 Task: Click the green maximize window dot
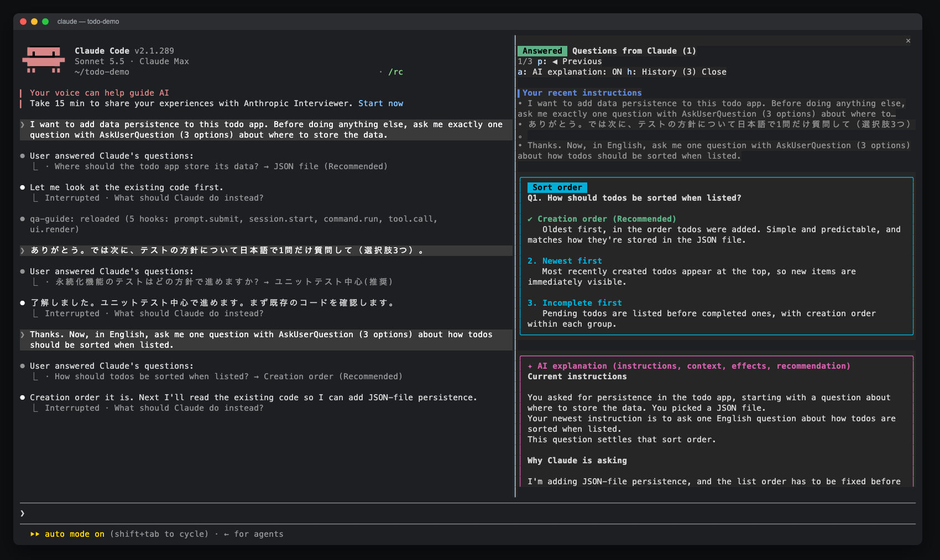pos(45,22)
